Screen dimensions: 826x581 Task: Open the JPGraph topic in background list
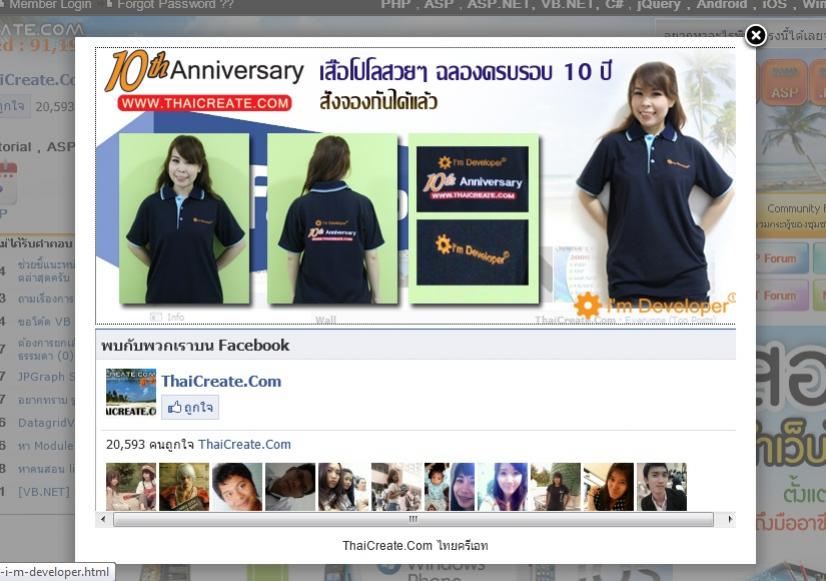click(x=45, y=377)
